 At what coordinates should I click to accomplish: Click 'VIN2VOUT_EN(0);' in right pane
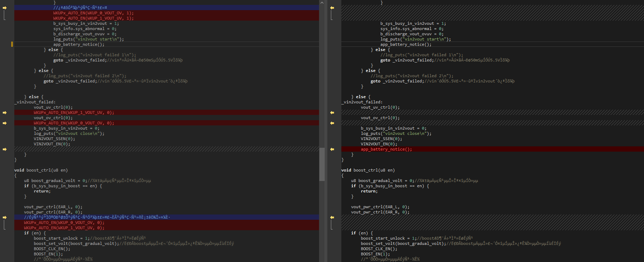(379, 144)
